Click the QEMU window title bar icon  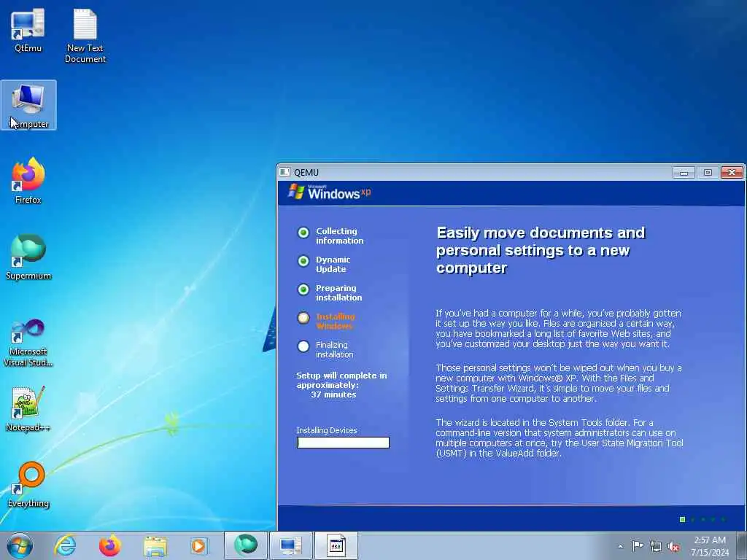285,172
